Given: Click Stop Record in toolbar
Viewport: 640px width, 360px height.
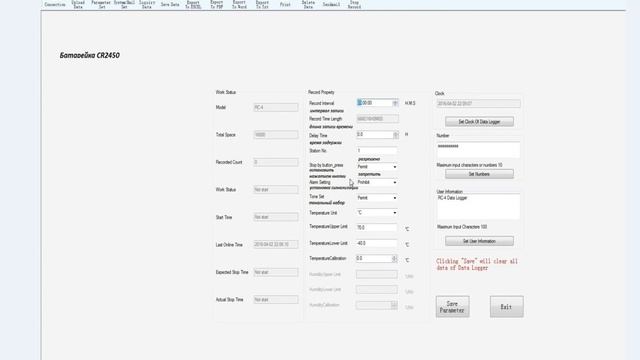Looking at the screenshot, I should pyautogui.click(x=354, y=4).
